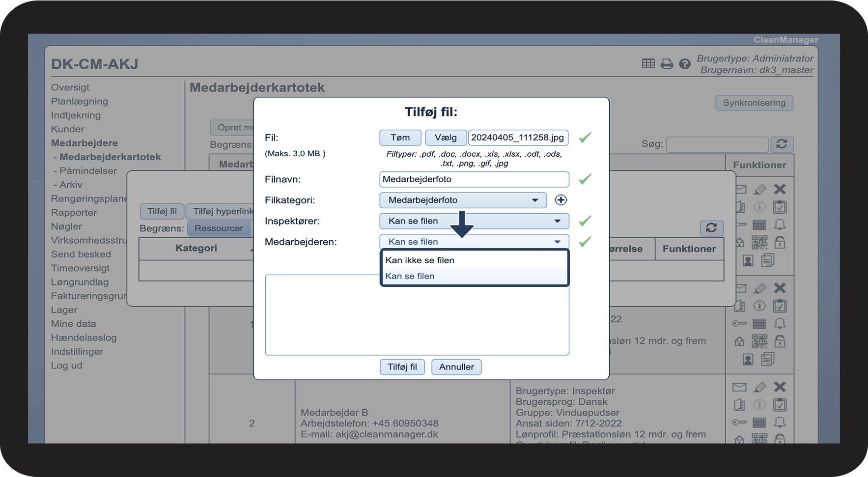
Task: Open the table view icon in header
Action: [x=648, y=63]
